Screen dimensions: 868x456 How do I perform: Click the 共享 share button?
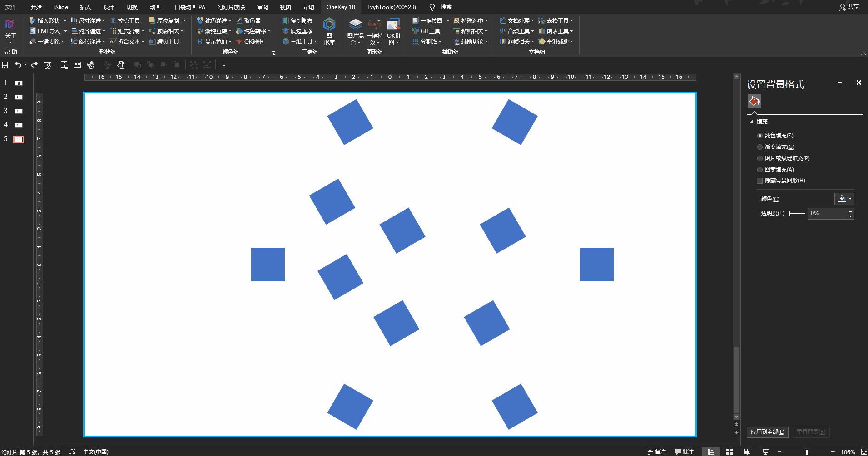pyautogui.click(x=849, y=7)
